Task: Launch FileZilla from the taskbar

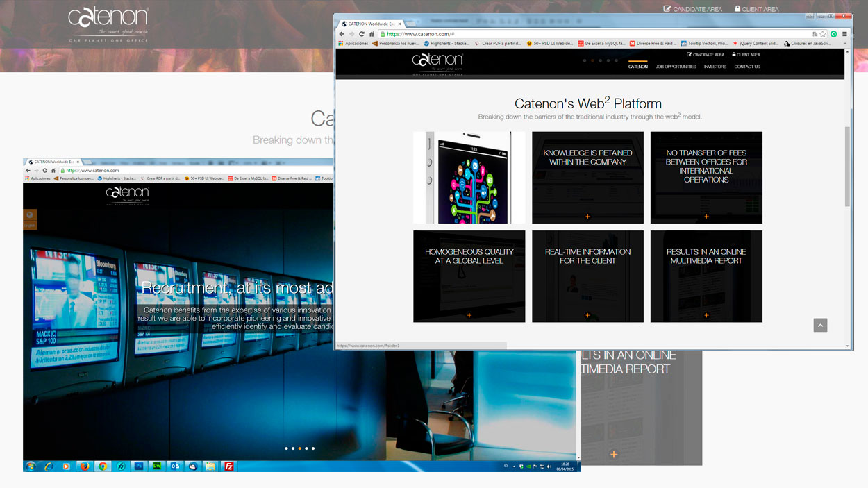Action: coord(228,466)
